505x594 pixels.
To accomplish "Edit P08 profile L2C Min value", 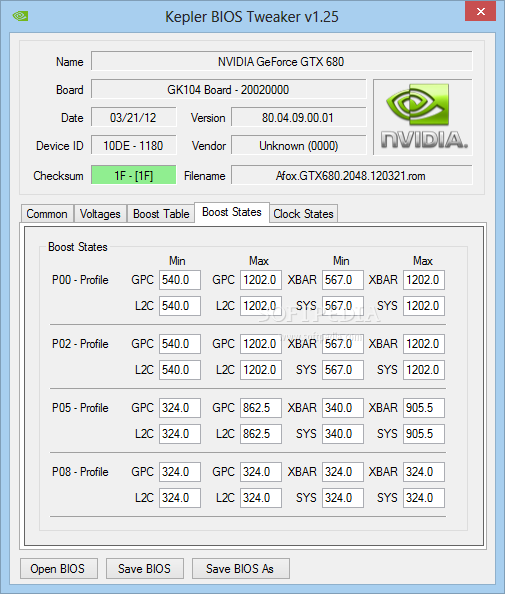I will (180, 498).
